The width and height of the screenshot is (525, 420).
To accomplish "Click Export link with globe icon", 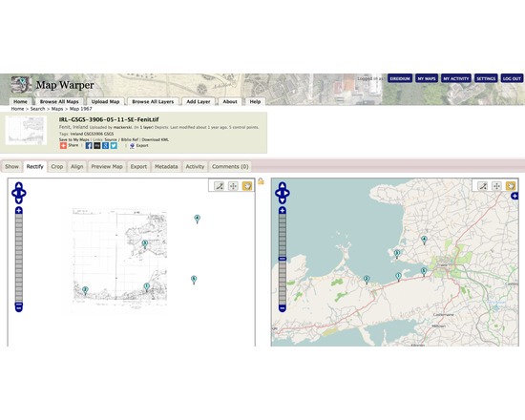I will tap(139, 145).
